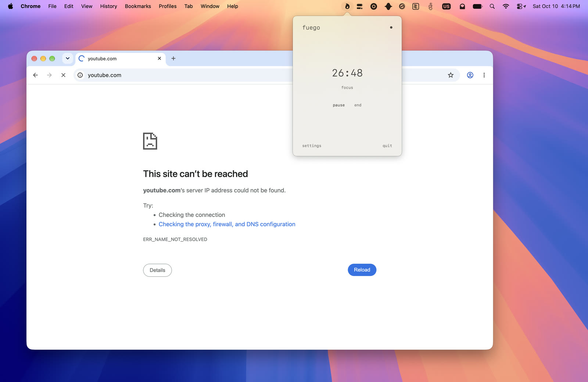The height and width of the screenshot is (382, 588).
Task: Quit the fuego app
Action: click(x=387, y=146)
